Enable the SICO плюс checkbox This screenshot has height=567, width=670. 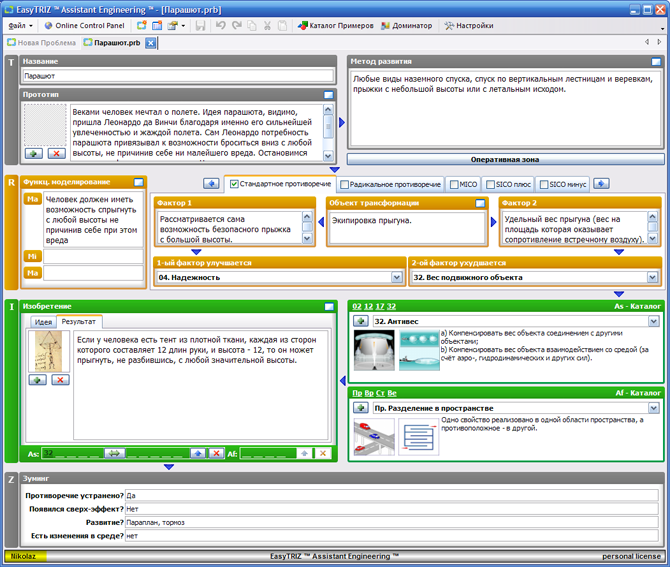(x=491, y=185)
